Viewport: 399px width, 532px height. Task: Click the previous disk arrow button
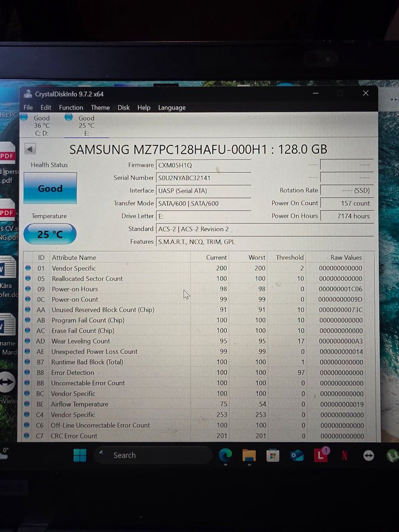(30, 149)
